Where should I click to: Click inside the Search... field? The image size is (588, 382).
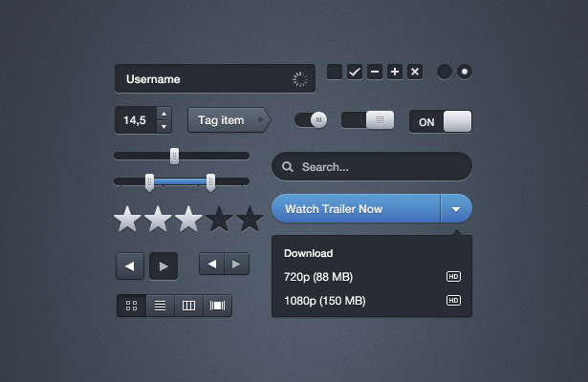coord(372,167)
